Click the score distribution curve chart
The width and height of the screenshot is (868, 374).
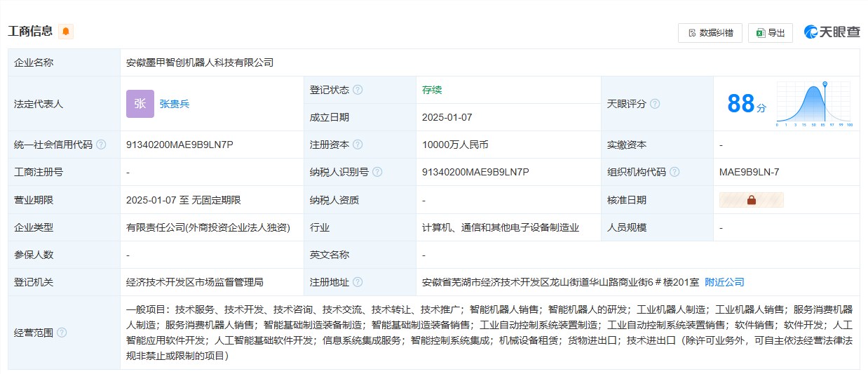tap(813, 104)
